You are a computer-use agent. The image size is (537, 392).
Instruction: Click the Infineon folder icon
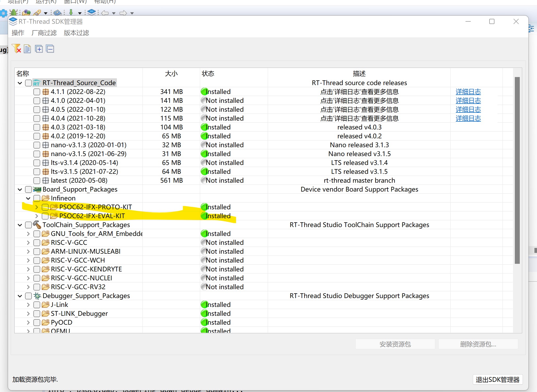pyautogui.click(x=45, y=198)
